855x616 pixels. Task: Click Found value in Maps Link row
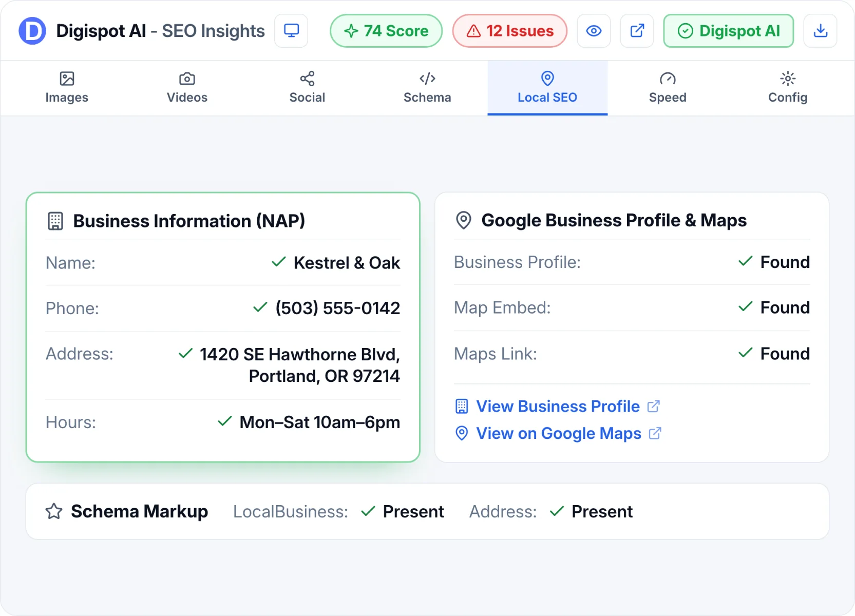pyautogui.click(x=785, y=354)
